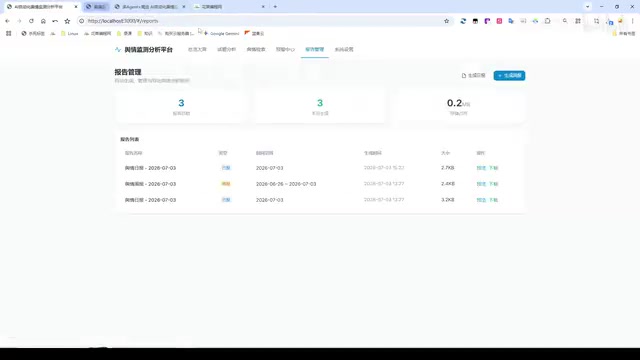
Task: Open the apps grid in bookmarks bar
Action: (9, 33)
